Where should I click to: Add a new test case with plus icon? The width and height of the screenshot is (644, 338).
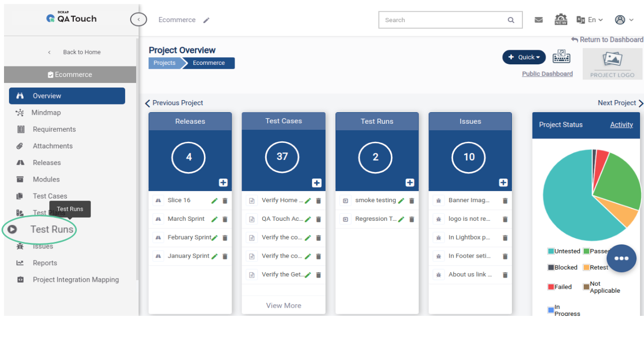(316, 183)
